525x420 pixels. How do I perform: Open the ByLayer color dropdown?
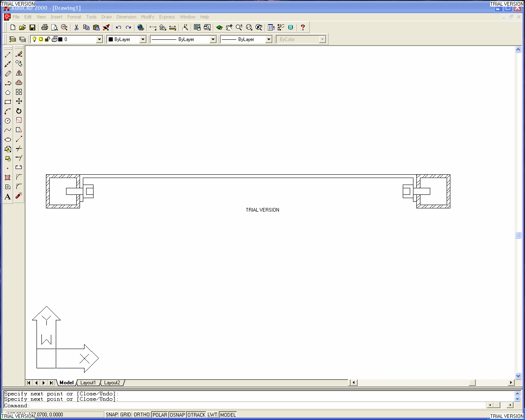[143, 39]
